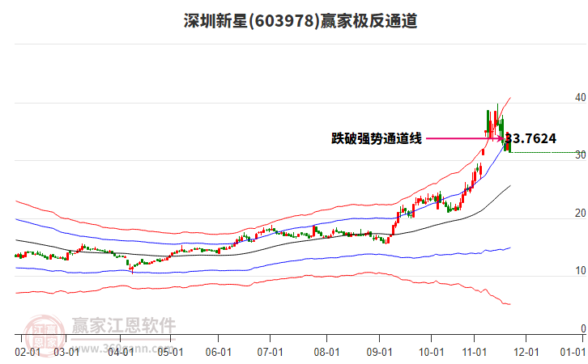Click the 40 price axis label
Image resolution: width=588 pixels, height=364 pixels.
[x=581, y=98]
